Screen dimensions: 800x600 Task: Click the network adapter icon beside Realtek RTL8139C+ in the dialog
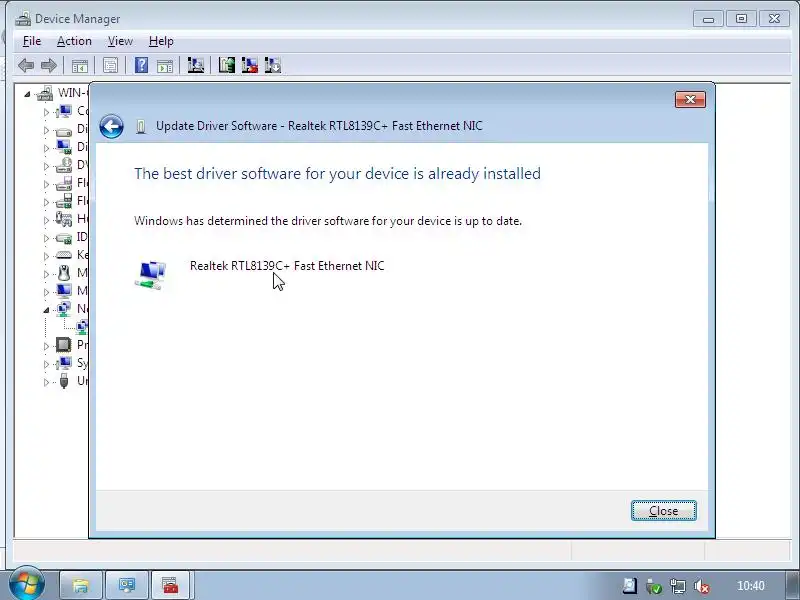[151, 274]
